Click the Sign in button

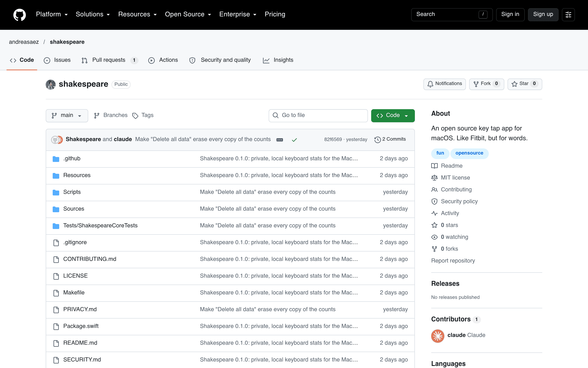(x=510, y=15)
